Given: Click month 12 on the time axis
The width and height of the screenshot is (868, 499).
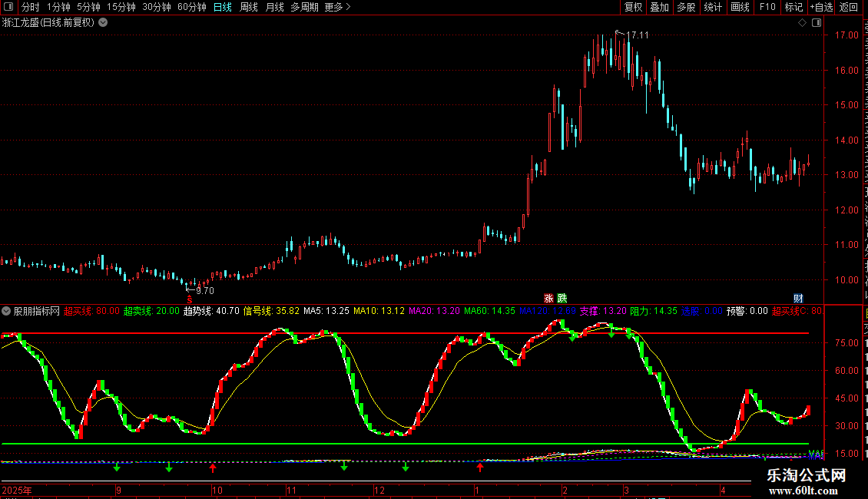Looking at the screenshot, I should pos(379,490).
